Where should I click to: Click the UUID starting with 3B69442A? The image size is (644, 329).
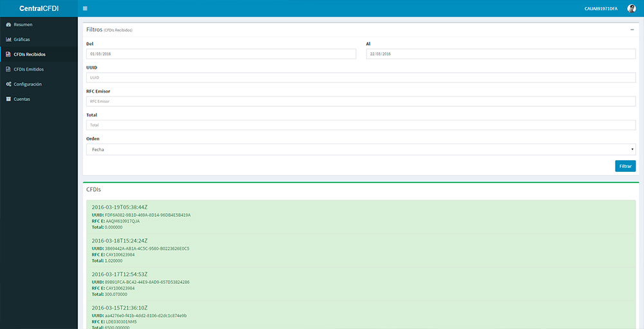click(147, 249)
